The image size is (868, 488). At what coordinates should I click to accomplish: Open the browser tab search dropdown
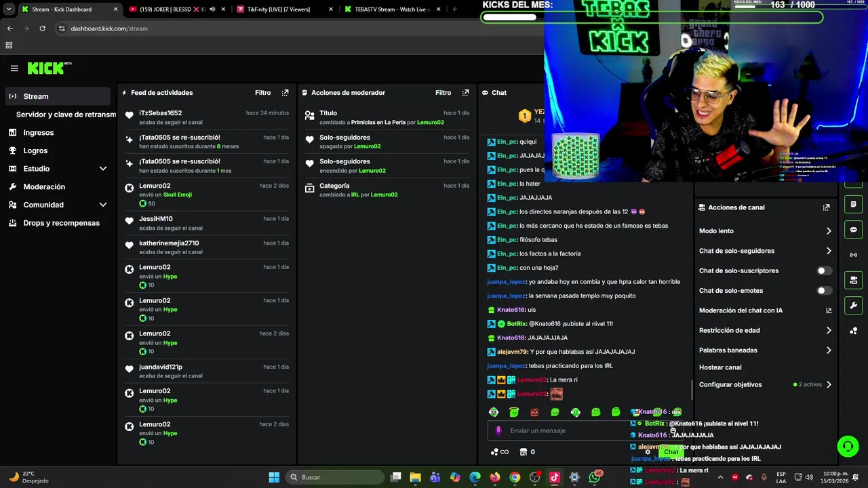(x=9, y=9)
